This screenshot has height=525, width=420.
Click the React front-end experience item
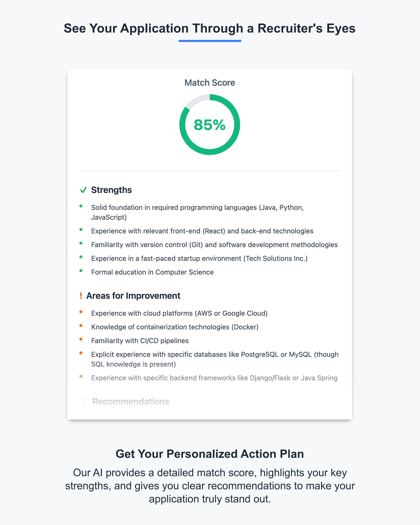(202, 231)
